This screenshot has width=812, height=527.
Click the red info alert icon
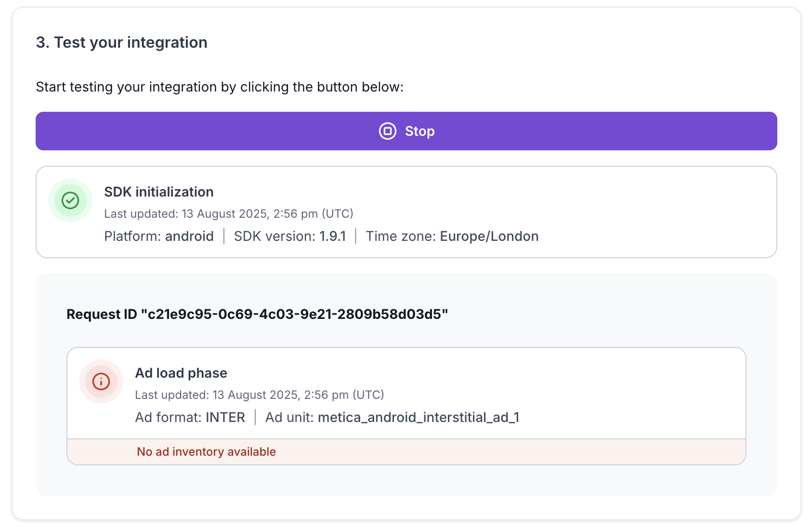pos(101,382)
